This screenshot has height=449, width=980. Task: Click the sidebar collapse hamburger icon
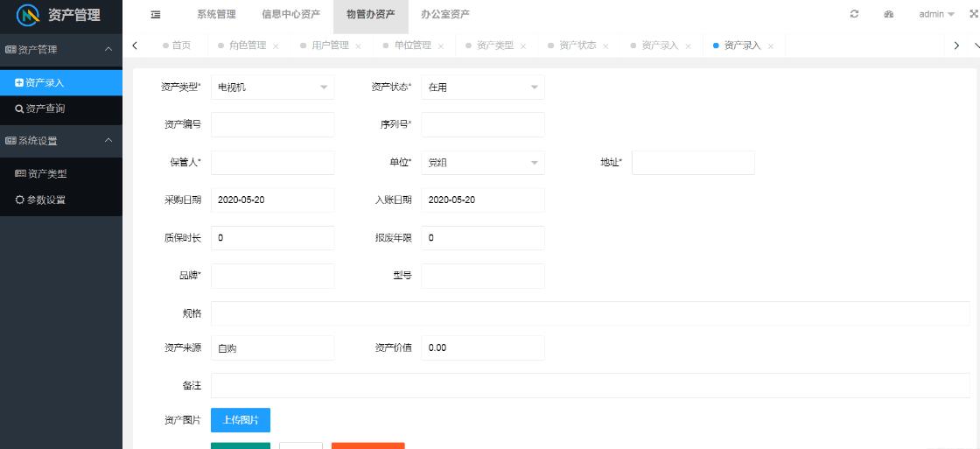[156, 15]
